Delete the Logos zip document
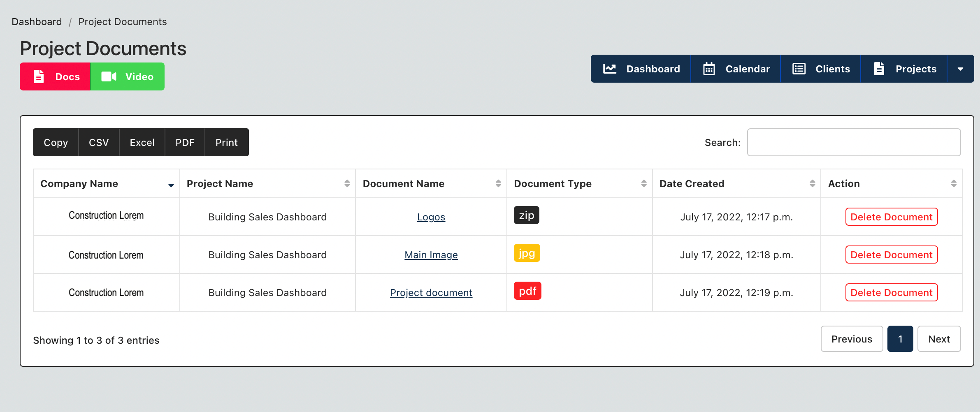 pos(892,217)
